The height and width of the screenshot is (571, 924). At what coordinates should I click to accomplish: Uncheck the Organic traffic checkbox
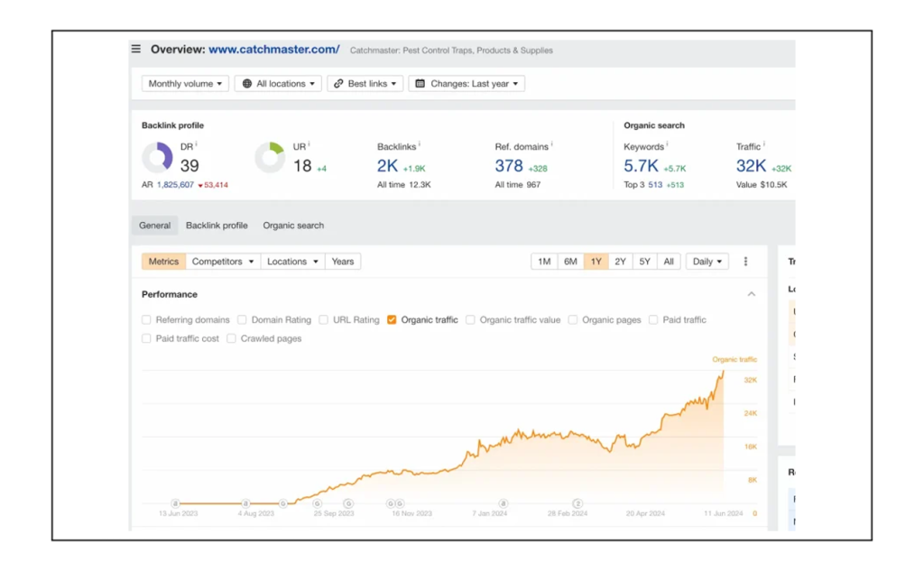click(x=392, y=320)
